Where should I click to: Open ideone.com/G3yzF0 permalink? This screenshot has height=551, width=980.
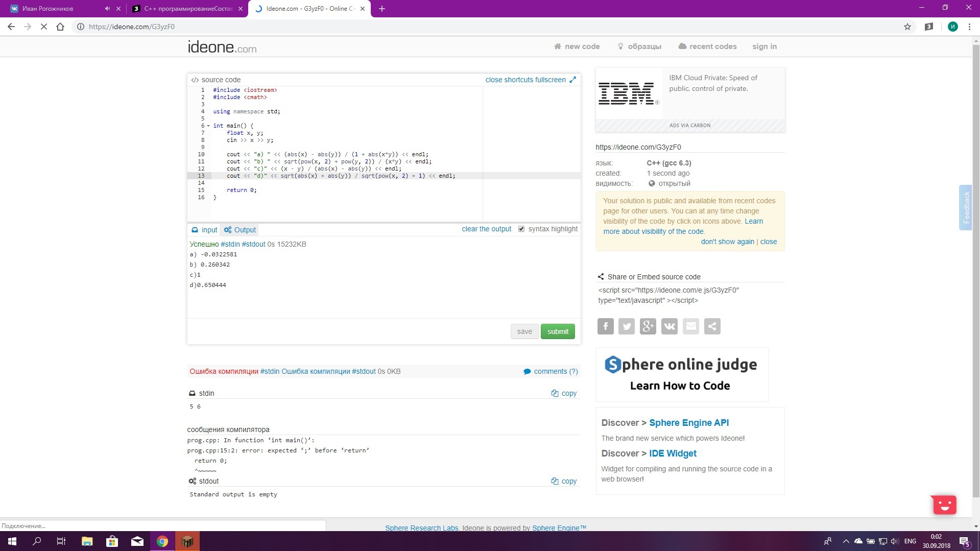638,147
